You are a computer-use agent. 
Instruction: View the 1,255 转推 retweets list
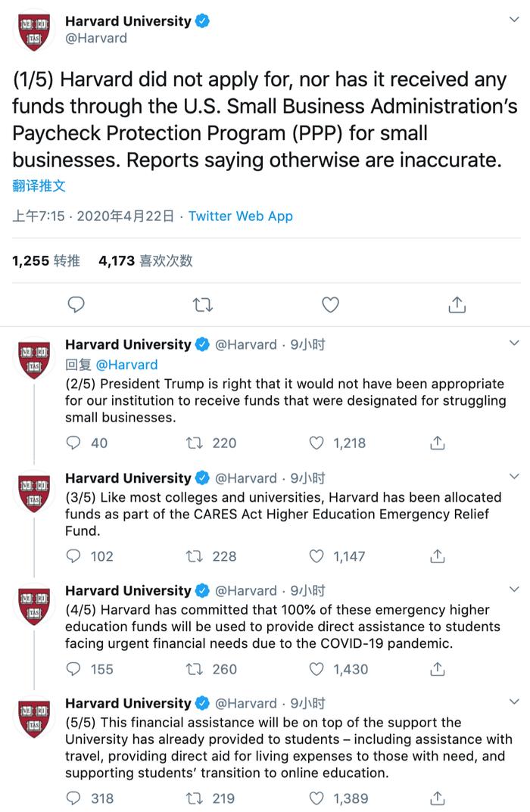(x=46, y=260)
